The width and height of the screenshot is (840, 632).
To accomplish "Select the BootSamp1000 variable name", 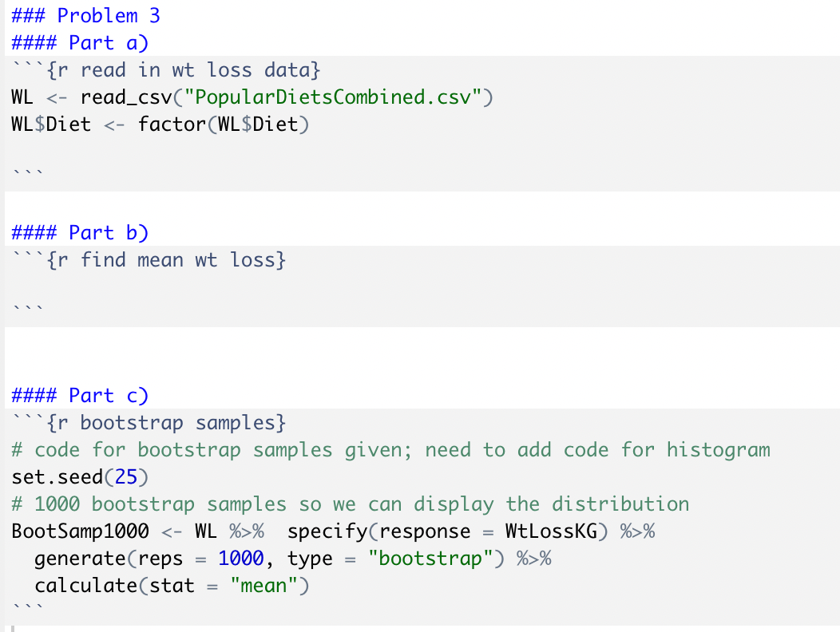I will pyautogui.click(x=70, y=531).
